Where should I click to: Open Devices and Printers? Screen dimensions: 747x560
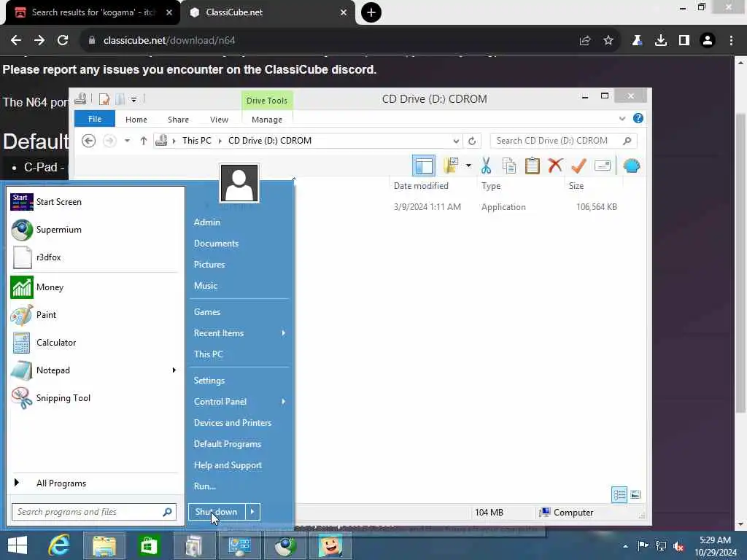click(x=233, y=423)
